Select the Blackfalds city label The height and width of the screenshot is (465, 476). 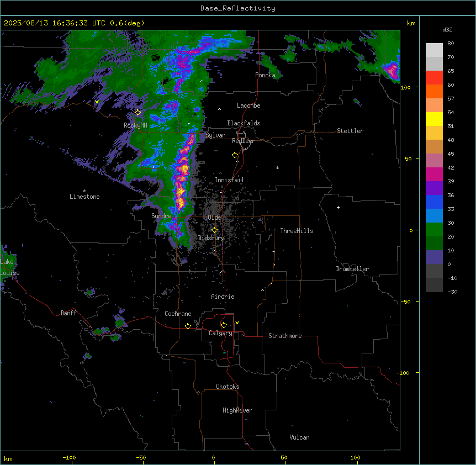pos(244,123)
